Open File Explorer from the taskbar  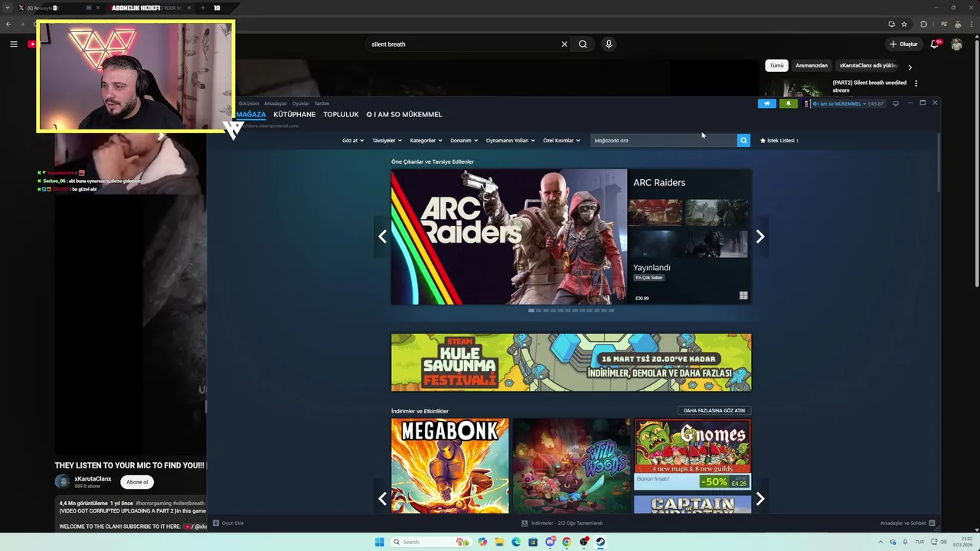point(499,542)
